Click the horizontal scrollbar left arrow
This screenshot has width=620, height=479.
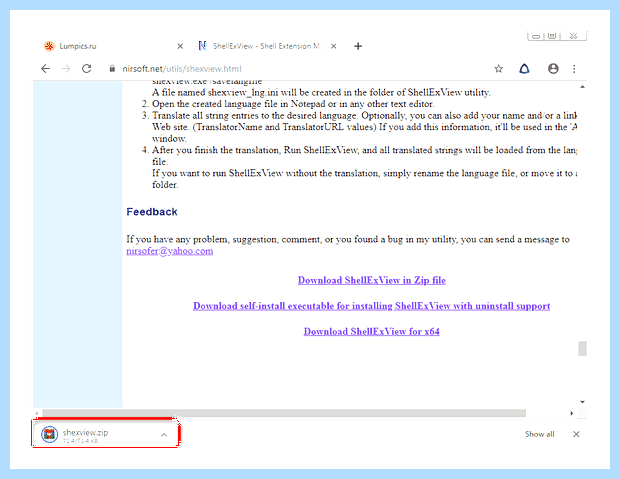tap(37, 413)
